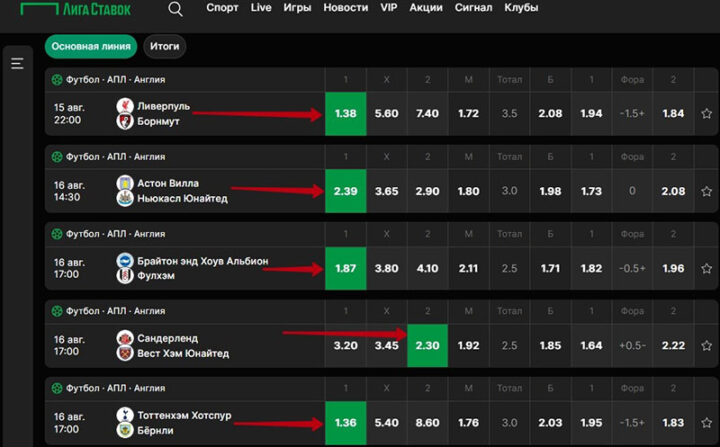Select West Ham win odds 2.30
The height and width of the screenshot is (447, 720).
pos(428,345)
